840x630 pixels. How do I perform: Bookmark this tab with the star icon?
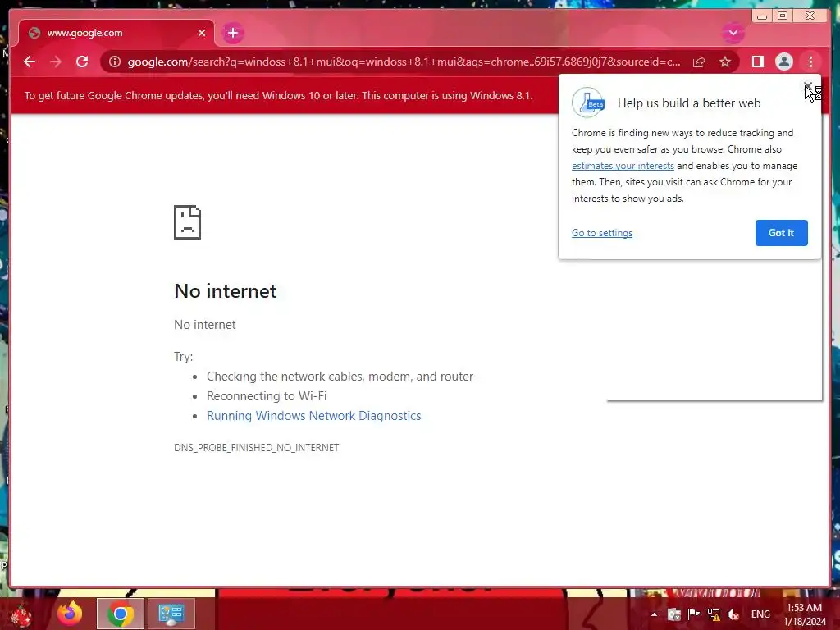725,62
